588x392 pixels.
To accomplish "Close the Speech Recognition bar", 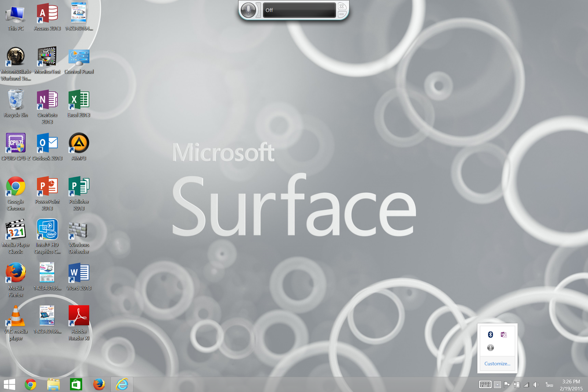I will tap(341, 6).
